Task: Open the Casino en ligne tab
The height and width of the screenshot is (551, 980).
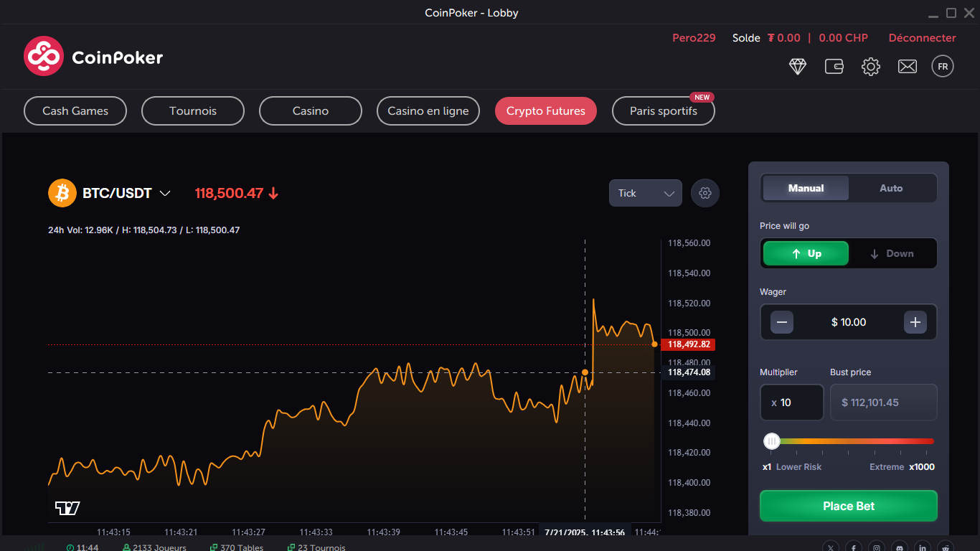Action: [428, 110]
